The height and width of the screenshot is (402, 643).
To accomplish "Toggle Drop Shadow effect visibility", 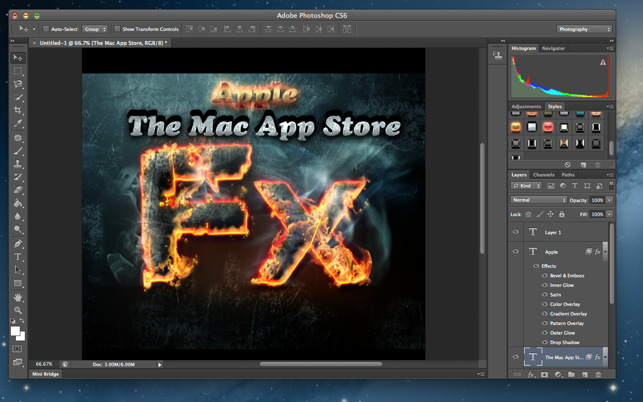I will (x=545, y=342).
